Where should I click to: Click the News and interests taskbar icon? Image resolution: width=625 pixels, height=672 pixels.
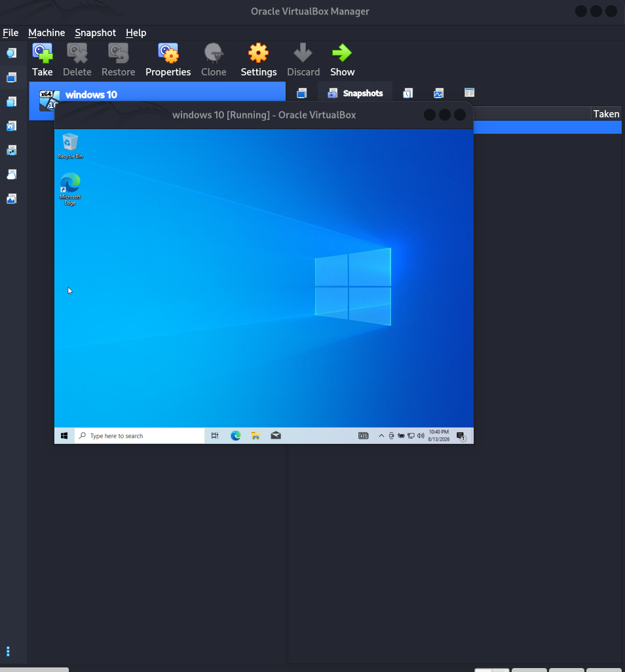(x=363, y=436)
